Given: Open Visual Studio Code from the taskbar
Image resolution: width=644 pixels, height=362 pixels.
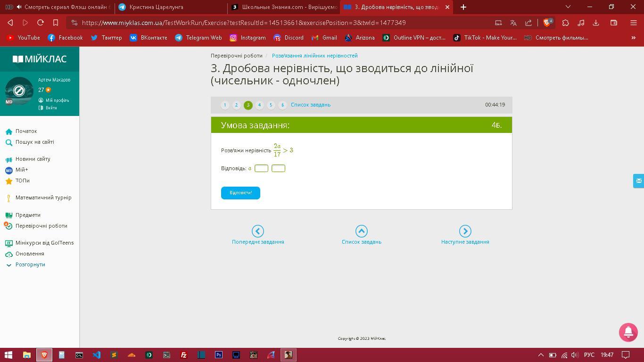Looking at the screenshot, I should 97,355.
